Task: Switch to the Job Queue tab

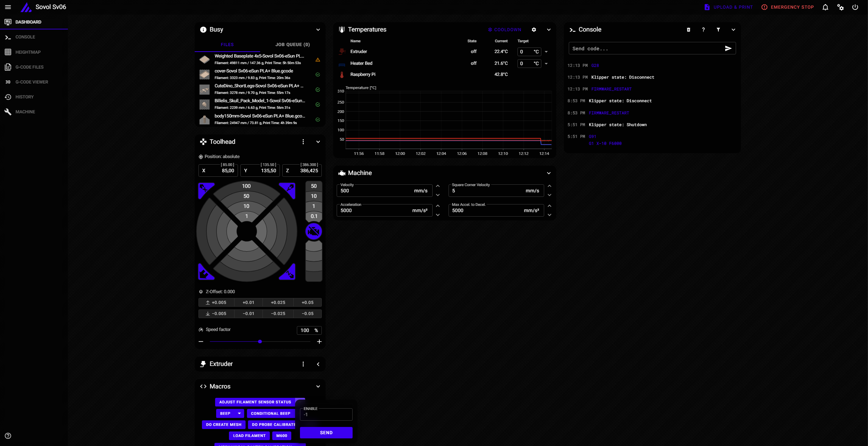Action: [292, 45]
